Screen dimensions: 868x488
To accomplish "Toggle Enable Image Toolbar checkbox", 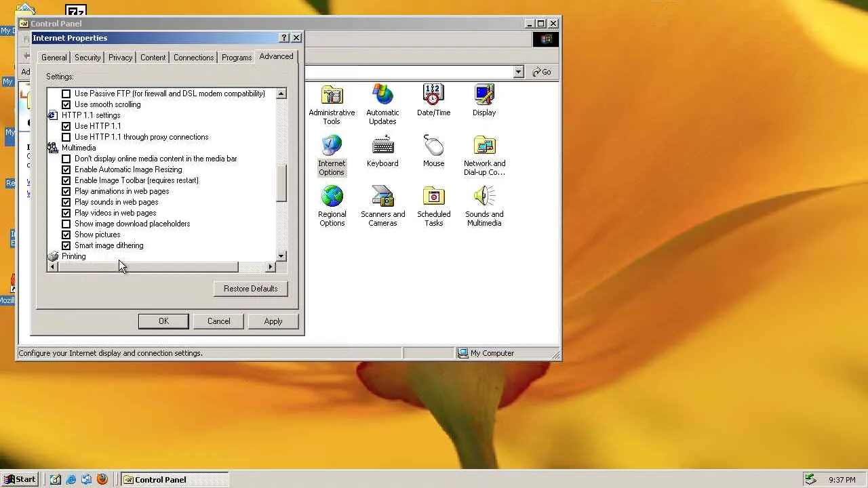I will [66, 180].
